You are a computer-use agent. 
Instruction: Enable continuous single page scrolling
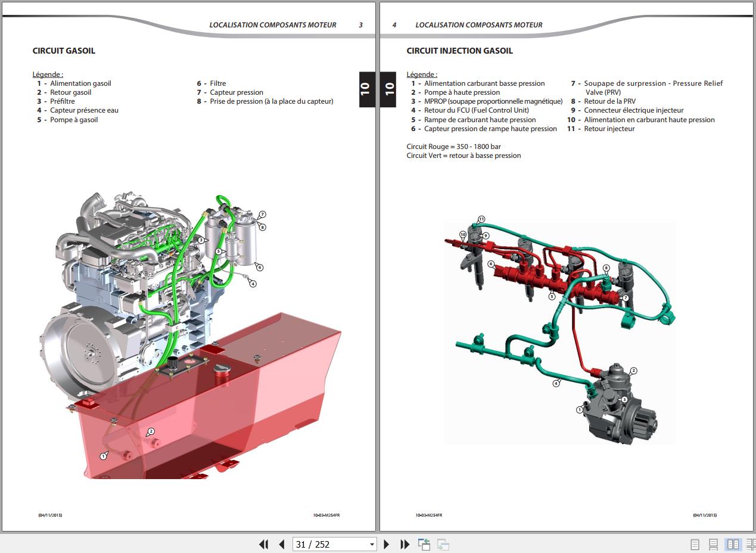[713, 544]
